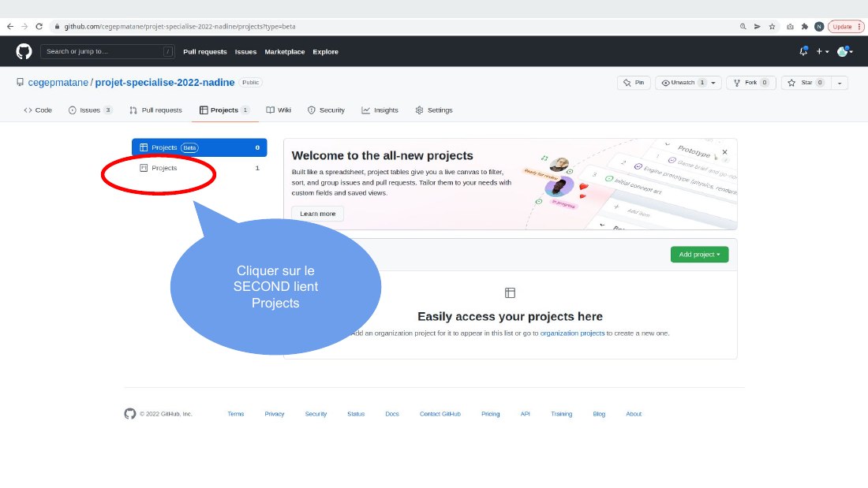The height and width of the screenshot is (488, 868).
Task: Open the repository Settings tab
Action: (434, 110)
